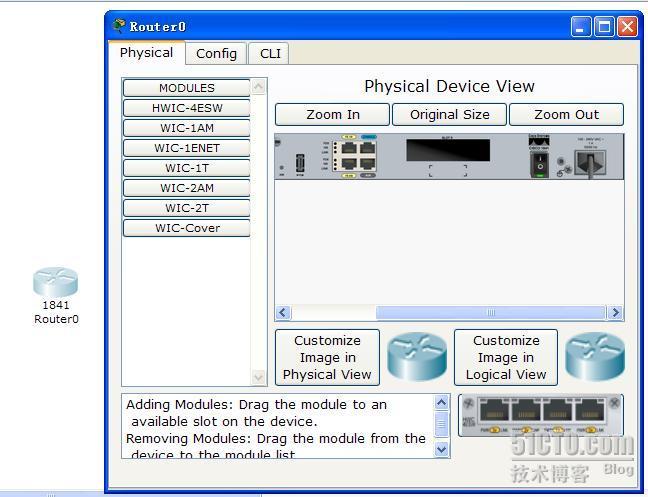The height and width of the screenshot is (497, 648).
Task: Click the 'Adding Modules' instruction text
Action: coord(256,413)
